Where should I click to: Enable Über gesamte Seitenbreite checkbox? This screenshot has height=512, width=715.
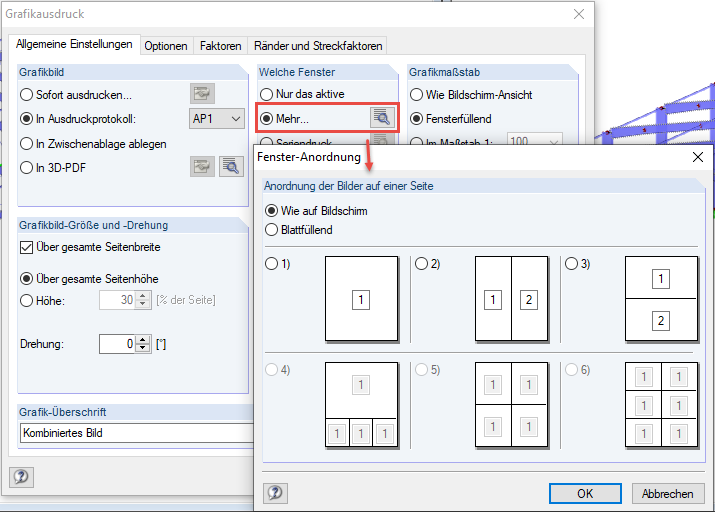(27, 247)
